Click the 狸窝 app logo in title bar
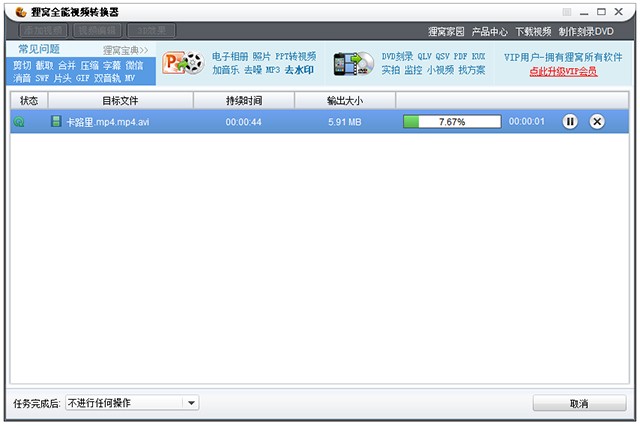 pos(21,12)
